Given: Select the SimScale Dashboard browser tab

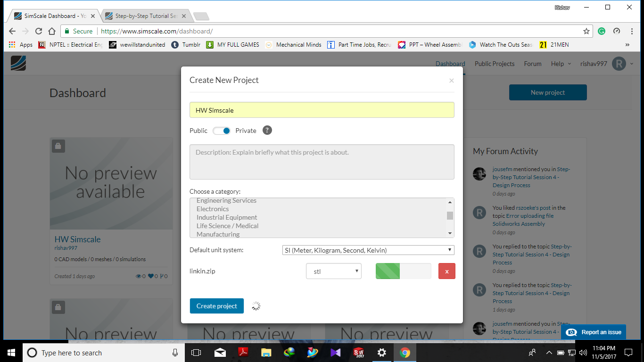Looking at the screenshot, I should pos(54,16).
